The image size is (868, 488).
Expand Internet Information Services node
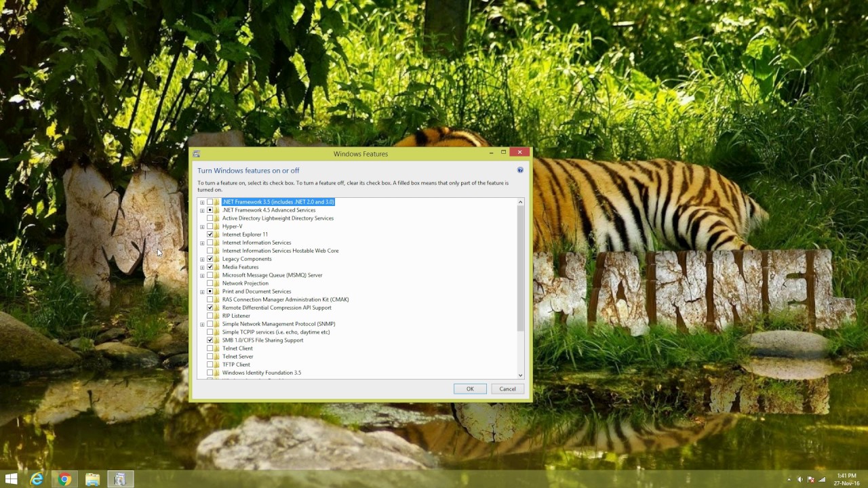pyautogui.click(x=202, y=243)
